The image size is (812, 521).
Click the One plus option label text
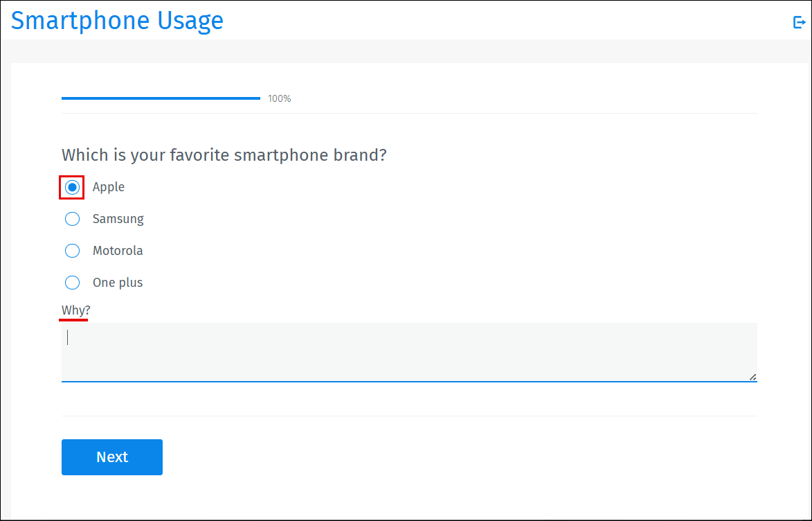click(117, 282)
